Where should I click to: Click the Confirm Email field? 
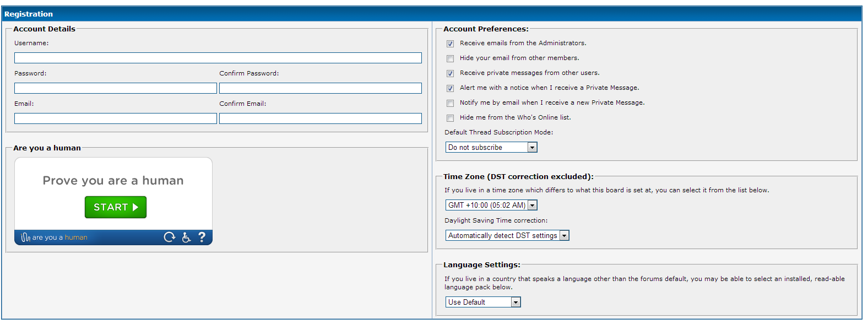pyautogui.click(x=320, y=118)
